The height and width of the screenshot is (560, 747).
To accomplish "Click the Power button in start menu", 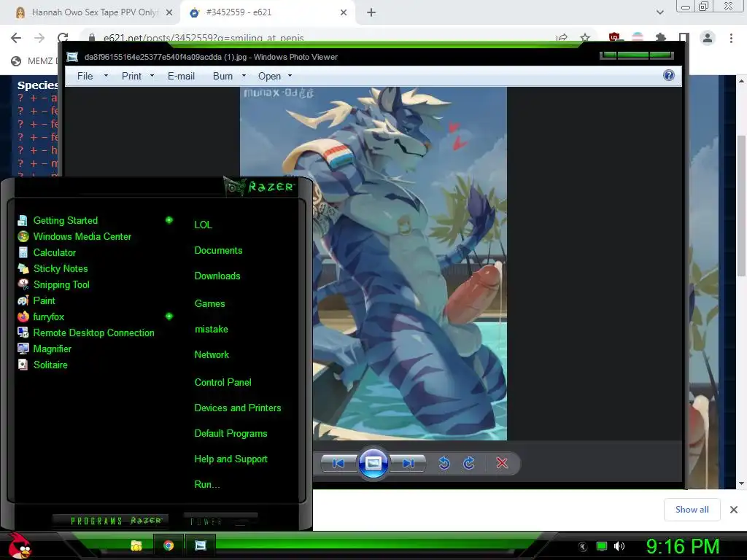I will (x=220, y=521).
